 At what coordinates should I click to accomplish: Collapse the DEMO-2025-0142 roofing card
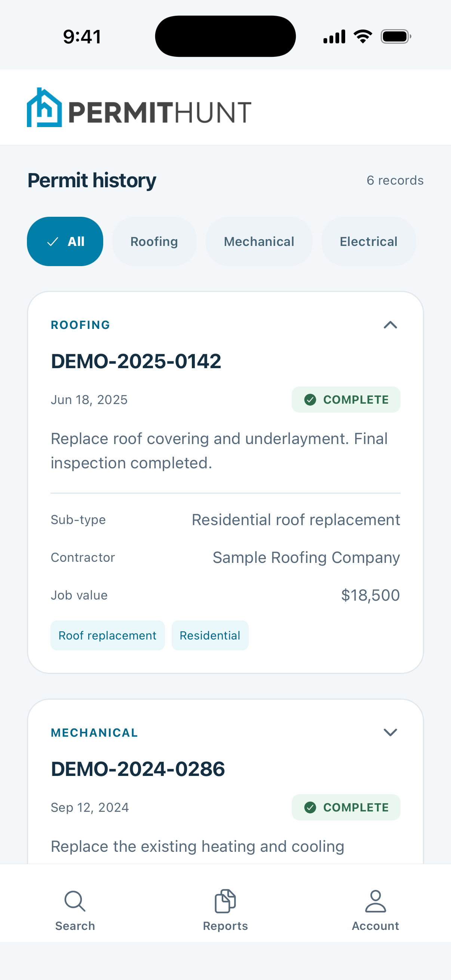[x=390, y=325]
